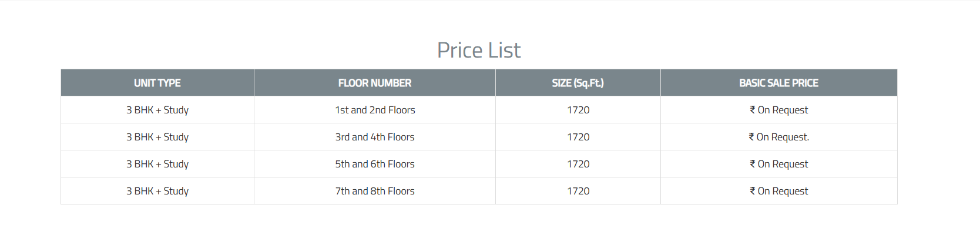Click 3 BHK + Study in second row

click(x=157, y=137)
